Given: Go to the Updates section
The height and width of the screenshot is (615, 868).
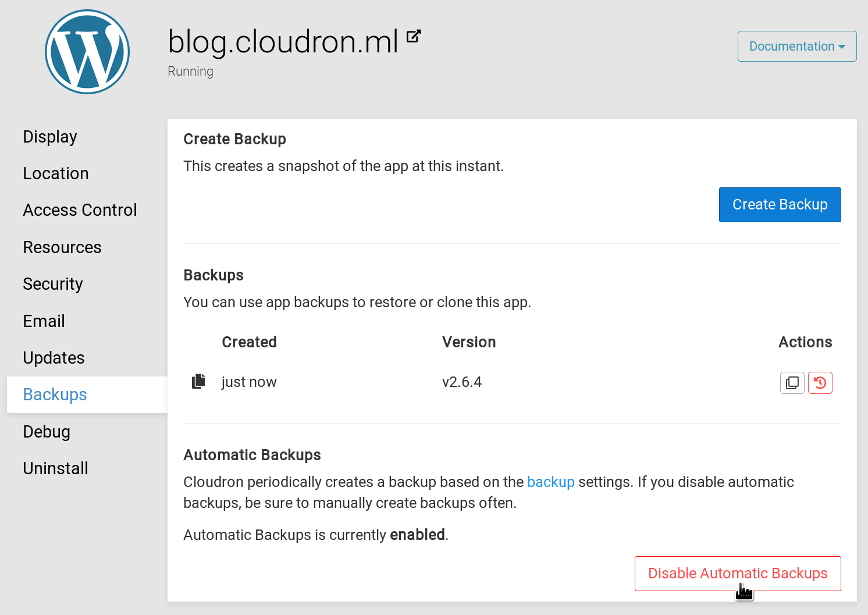Looking at the screenshot, I should click(54, 358).
